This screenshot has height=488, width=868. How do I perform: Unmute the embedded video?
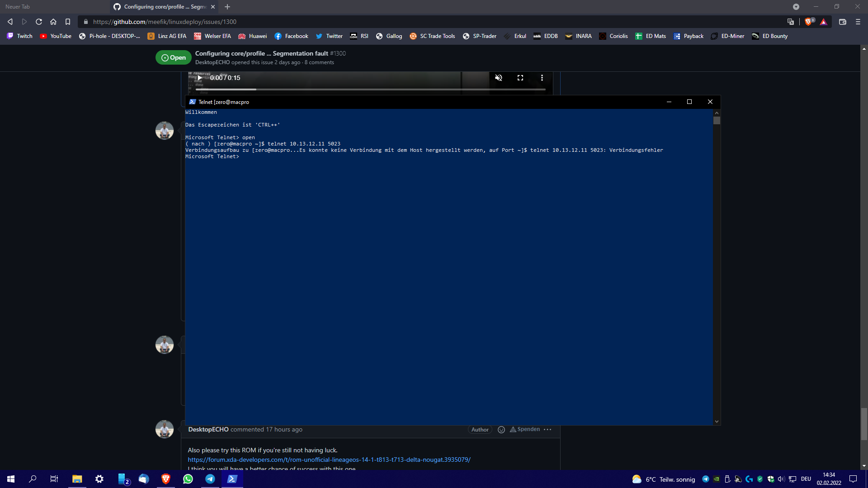(499, 78)
